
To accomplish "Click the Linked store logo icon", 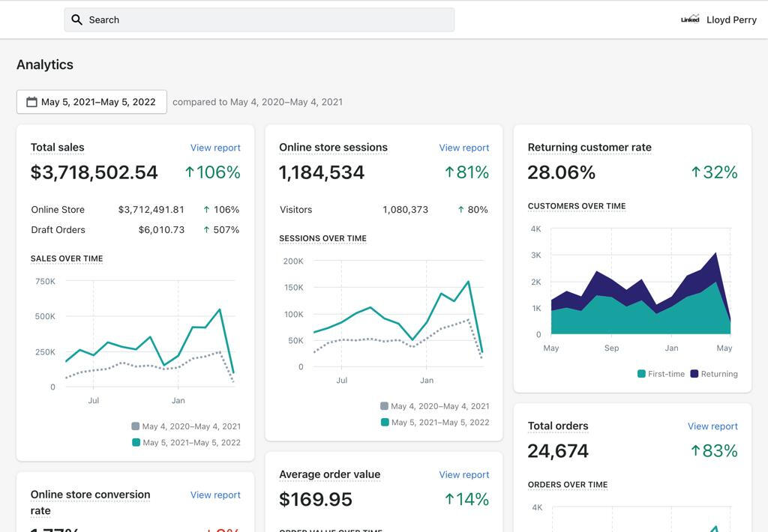I will point(690,19).
